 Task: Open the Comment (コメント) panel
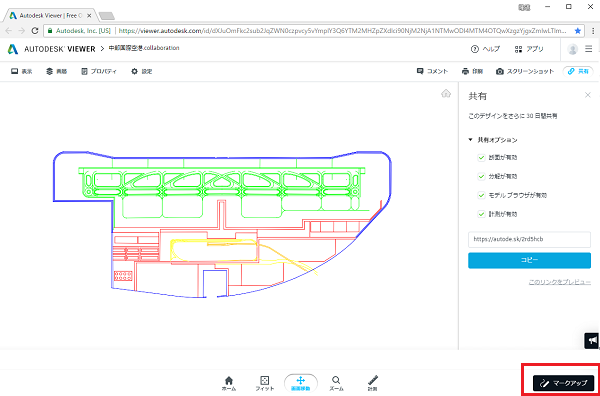point(432,72)
